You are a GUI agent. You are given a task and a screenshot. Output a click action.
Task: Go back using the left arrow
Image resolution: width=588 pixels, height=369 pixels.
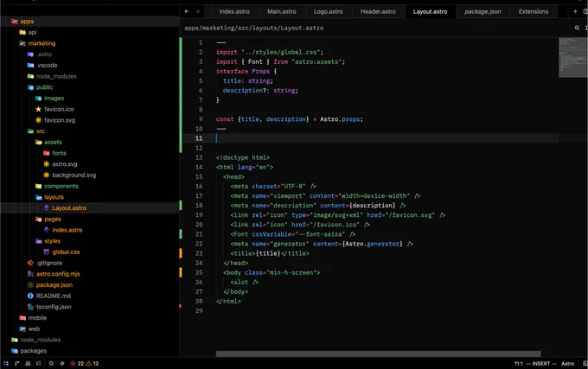[x=187, y=11]
